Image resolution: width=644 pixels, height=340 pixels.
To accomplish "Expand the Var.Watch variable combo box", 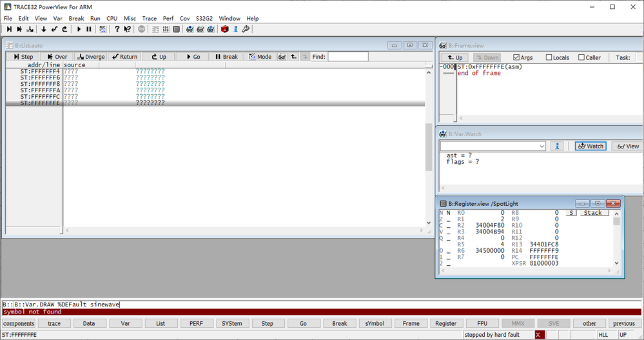I will coord(542,146).
